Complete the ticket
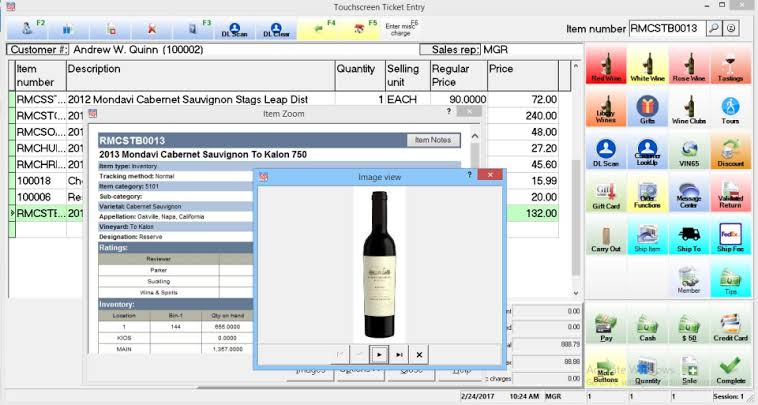758x405 pixels. 730,370
